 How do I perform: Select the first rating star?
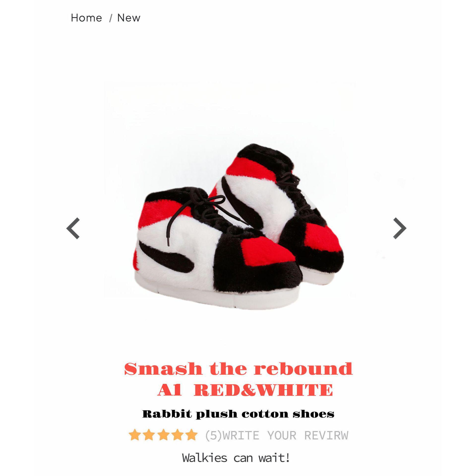pos(135,435)
